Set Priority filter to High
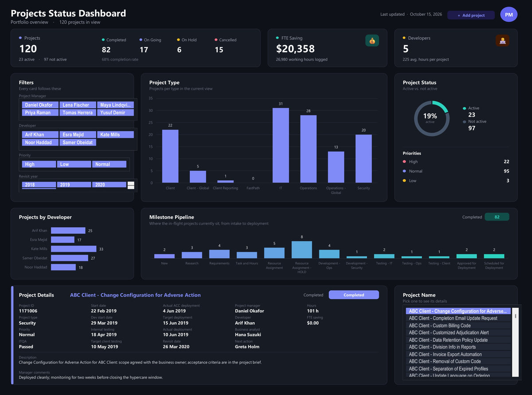Screen dimensions: 532x395 pyautogui.click(x=39, y=164)
